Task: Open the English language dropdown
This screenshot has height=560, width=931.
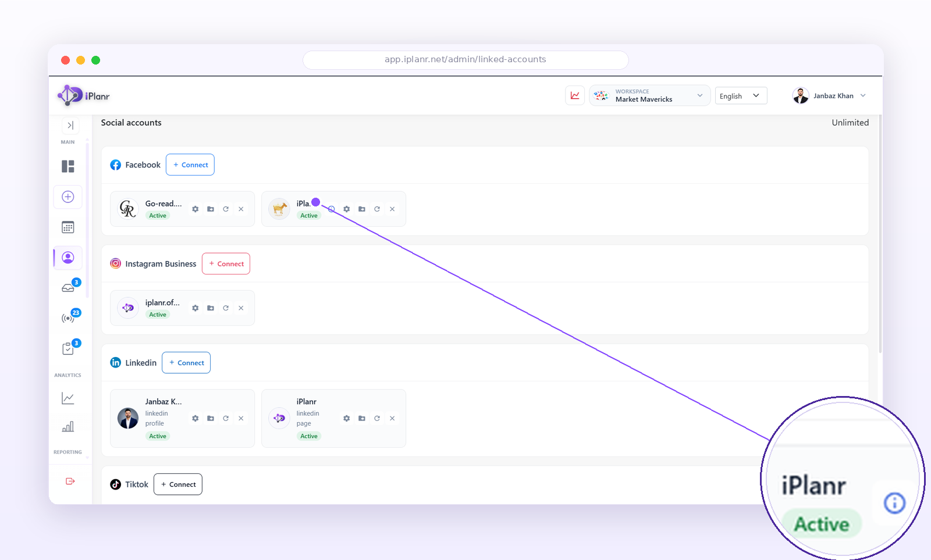Action: pos(741,96)
